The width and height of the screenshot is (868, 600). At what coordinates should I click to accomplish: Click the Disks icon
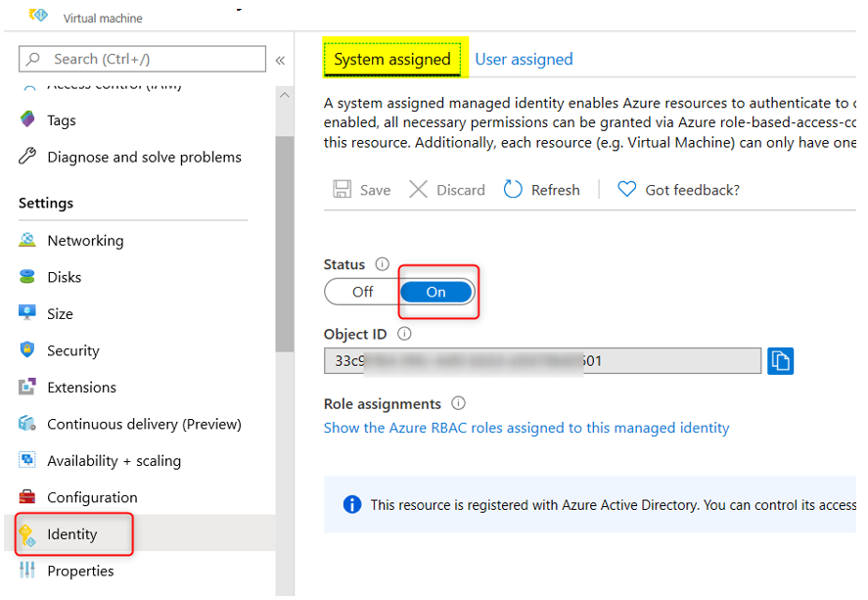click(x=27, y=276)
